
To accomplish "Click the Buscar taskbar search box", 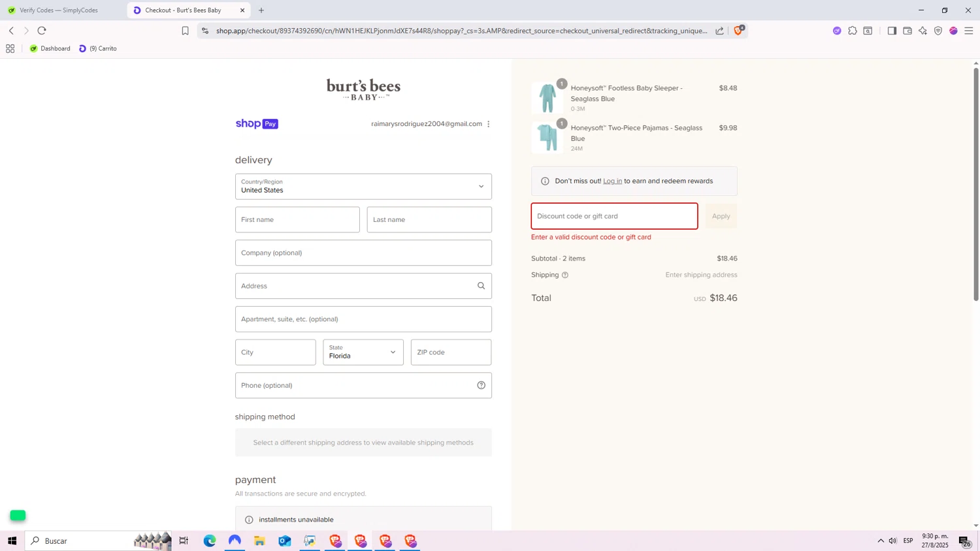I will click(x=98, y=541).
